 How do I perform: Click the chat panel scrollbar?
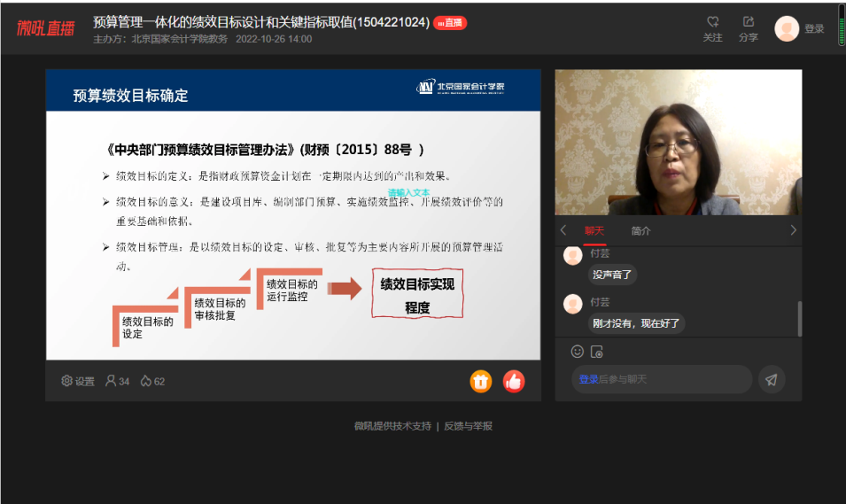click(799, 317)
